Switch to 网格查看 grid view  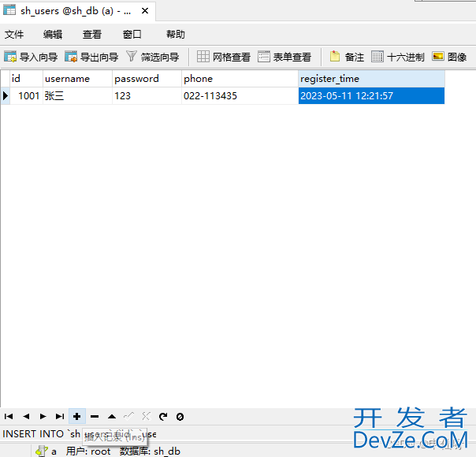coord(224,57)
